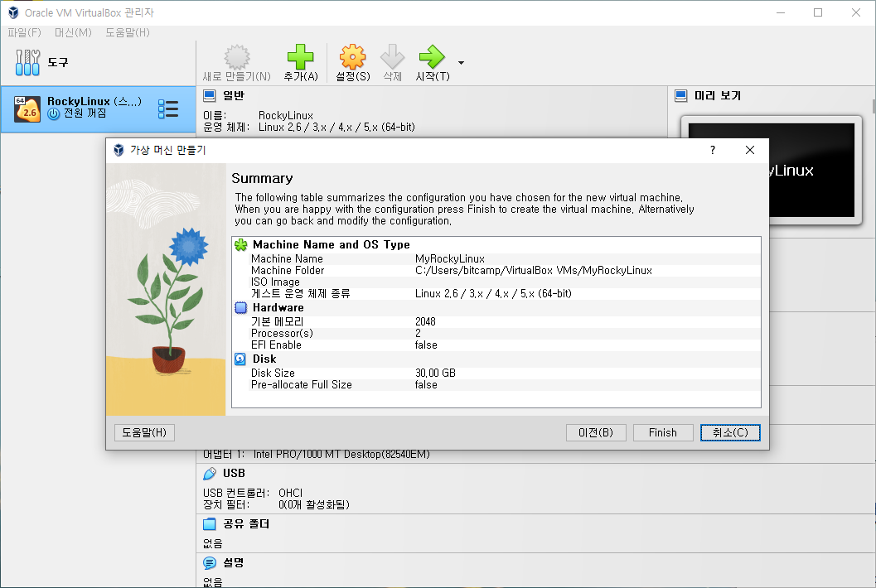Click the Help (도움말) button in the dialog
The image size is (876, 588).
click(x=145, y=433)
